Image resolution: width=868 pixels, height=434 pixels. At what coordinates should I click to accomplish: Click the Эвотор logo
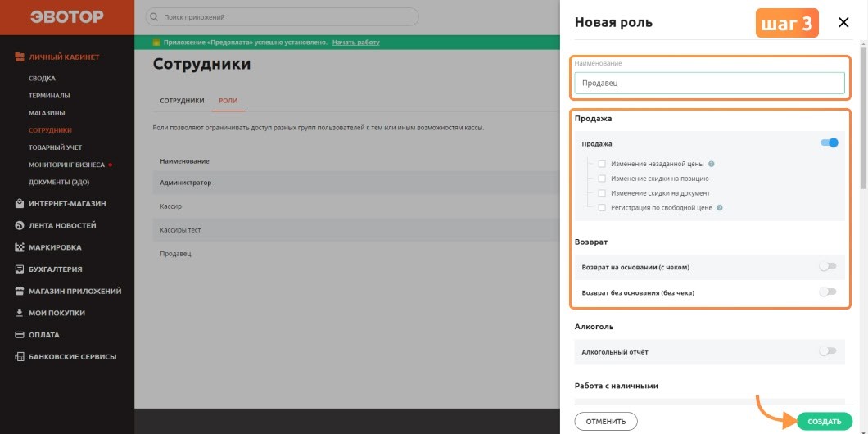click(67, 17)
